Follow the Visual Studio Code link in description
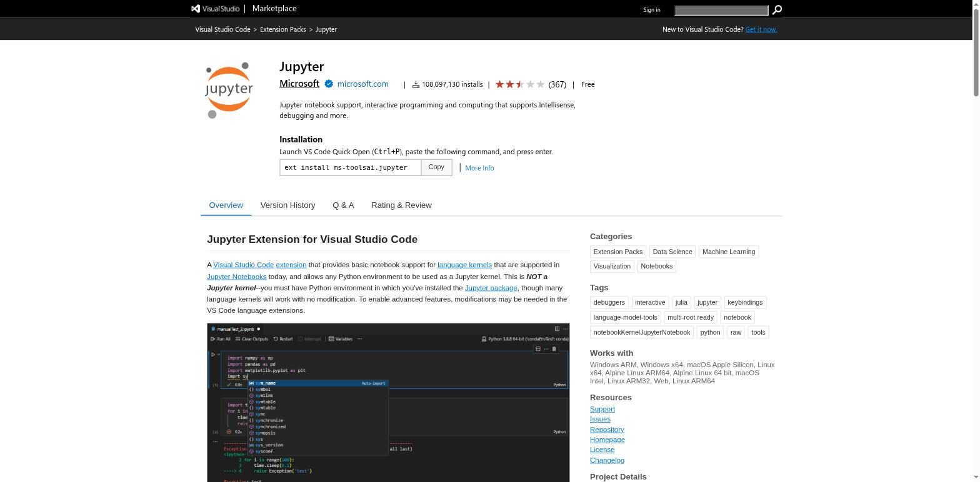The image size is (980, 482). click(x=243, y=265)
